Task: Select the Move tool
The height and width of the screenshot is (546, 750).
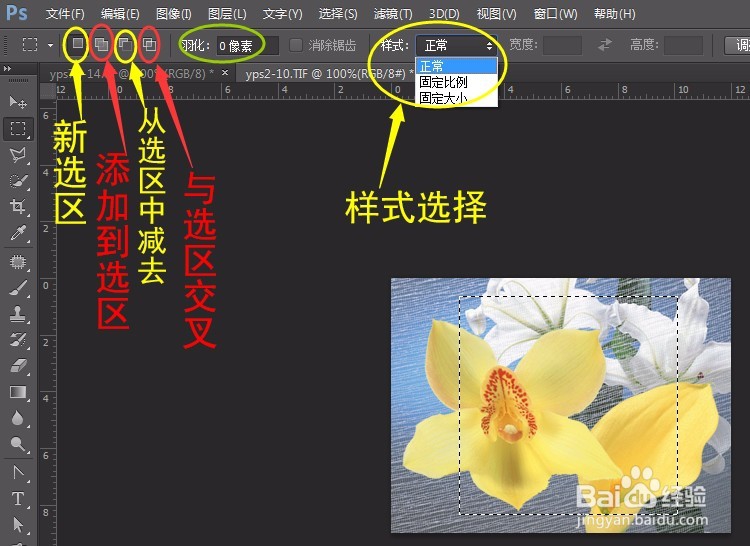Action: click(x=18, y=102)
